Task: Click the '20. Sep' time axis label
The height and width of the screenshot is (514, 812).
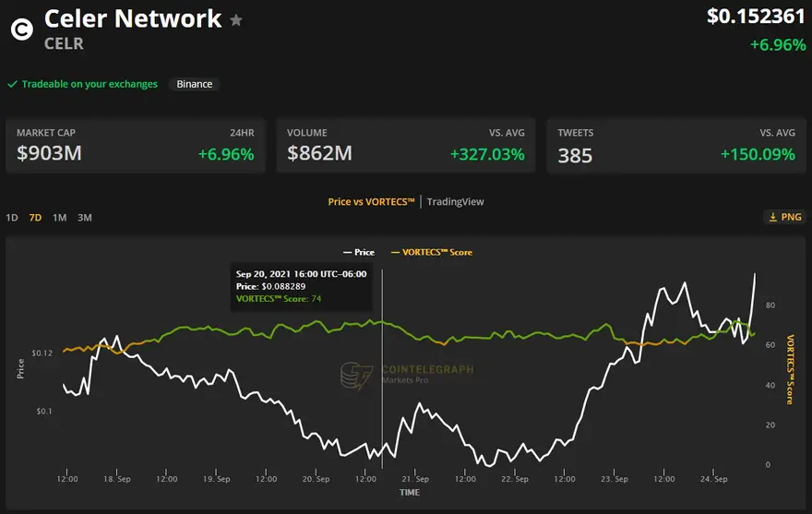Action: coord(316,479)
